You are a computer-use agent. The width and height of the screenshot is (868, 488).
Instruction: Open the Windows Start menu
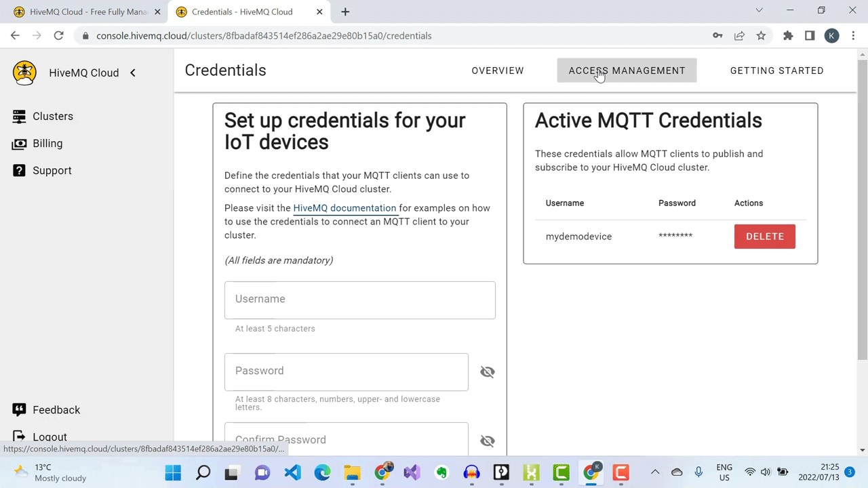pyautogui.click(x=174, y=472)
